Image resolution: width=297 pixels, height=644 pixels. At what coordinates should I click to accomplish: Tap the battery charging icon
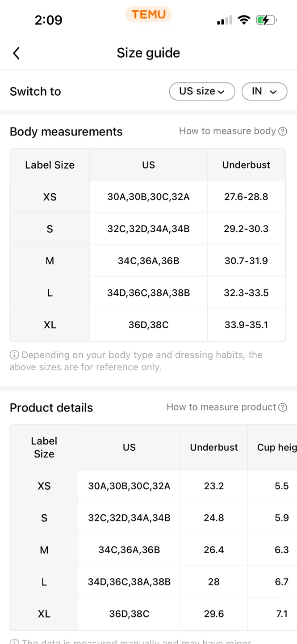coord(267,20)
